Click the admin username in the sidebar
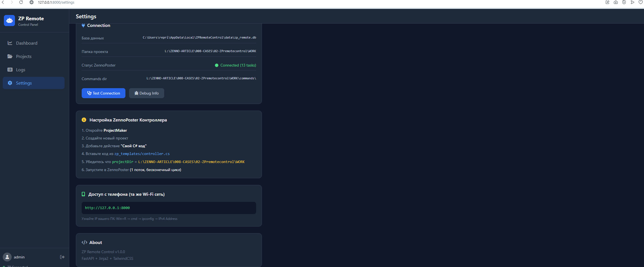 (19, 257)
